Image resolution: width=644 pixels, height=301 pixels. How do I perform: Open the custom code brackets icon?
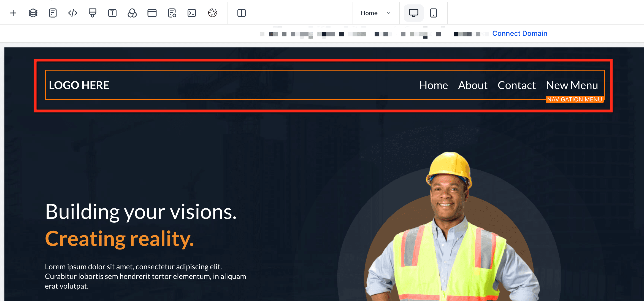coord(73,13)
